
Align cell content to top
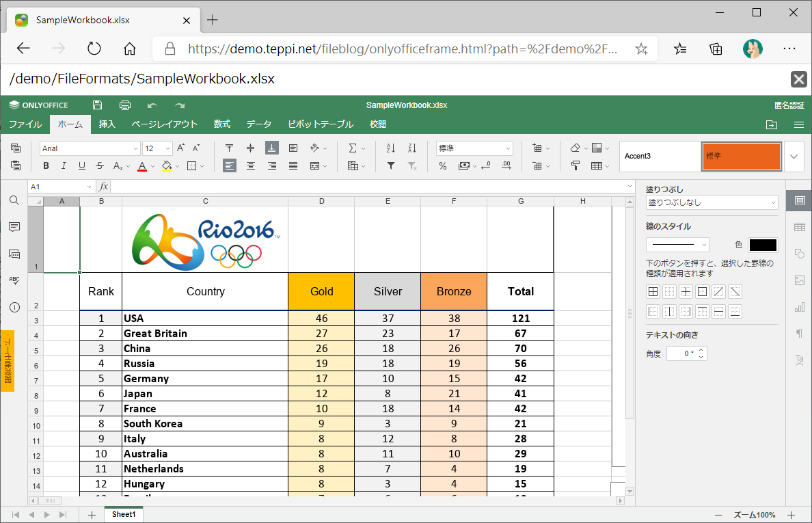[230, 148]
